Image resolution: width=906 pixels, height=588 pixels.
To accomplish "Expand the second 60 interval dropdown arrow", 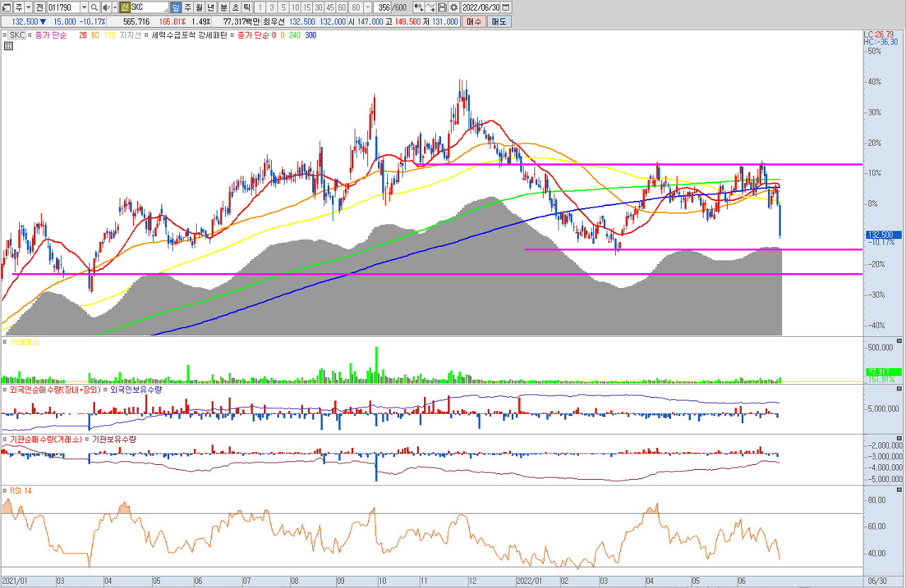I will pos(367,8).
